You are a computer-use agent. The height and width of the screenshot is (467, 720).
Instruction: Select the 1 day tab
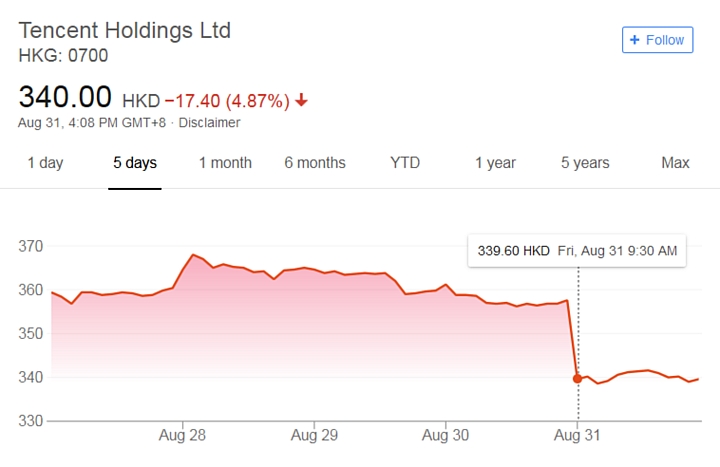tap(45, 163)
